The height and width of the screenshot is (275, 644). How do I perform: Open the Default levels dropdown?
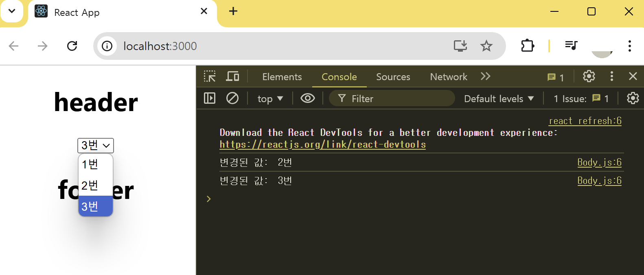pos(499,98)
